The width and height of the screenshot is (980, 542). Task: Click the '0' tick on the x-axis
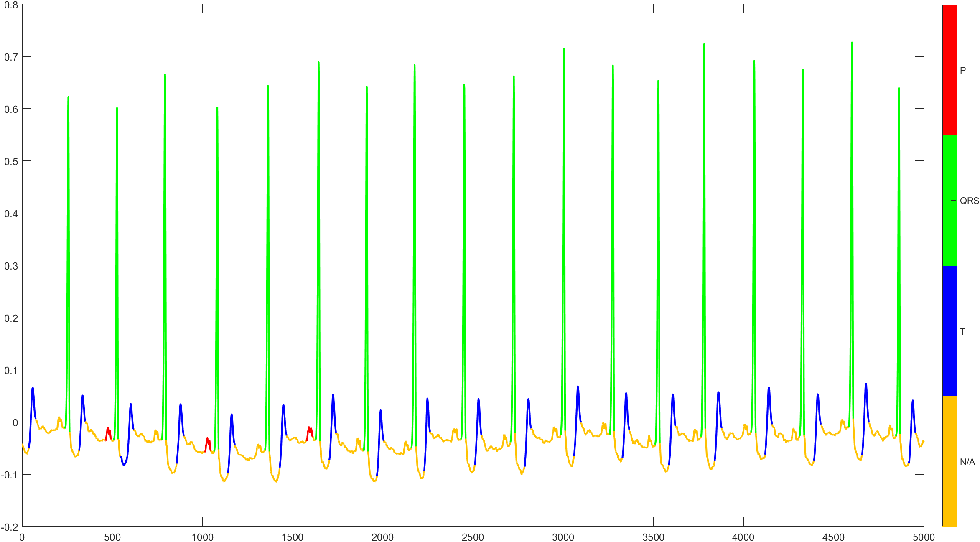click(22, 536)
